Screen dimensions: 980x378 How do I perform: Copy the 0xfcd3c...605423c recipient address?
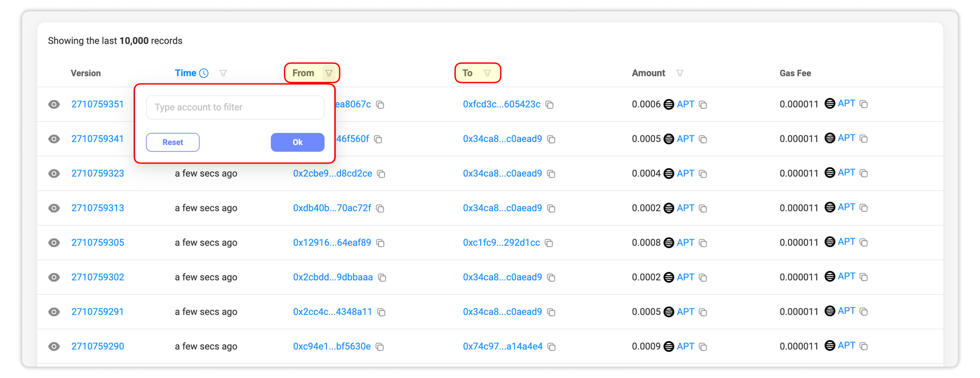[x=550, y=105]
